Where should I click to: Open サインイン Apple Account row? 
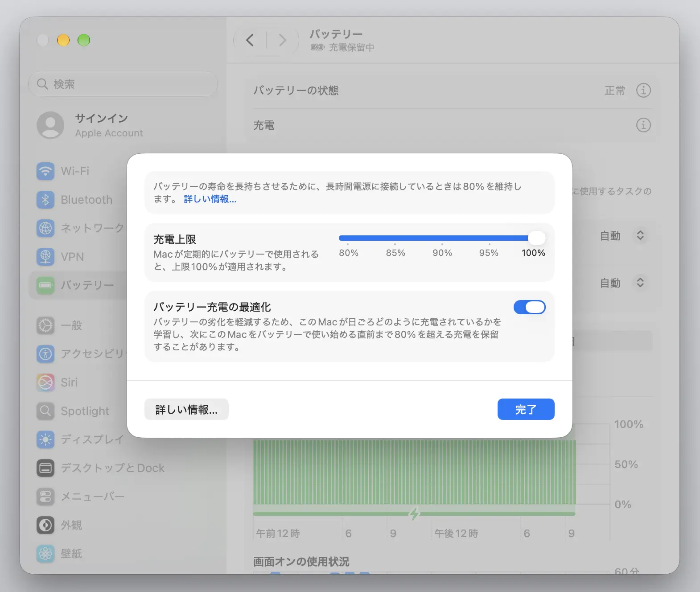[x=123, y=125]
